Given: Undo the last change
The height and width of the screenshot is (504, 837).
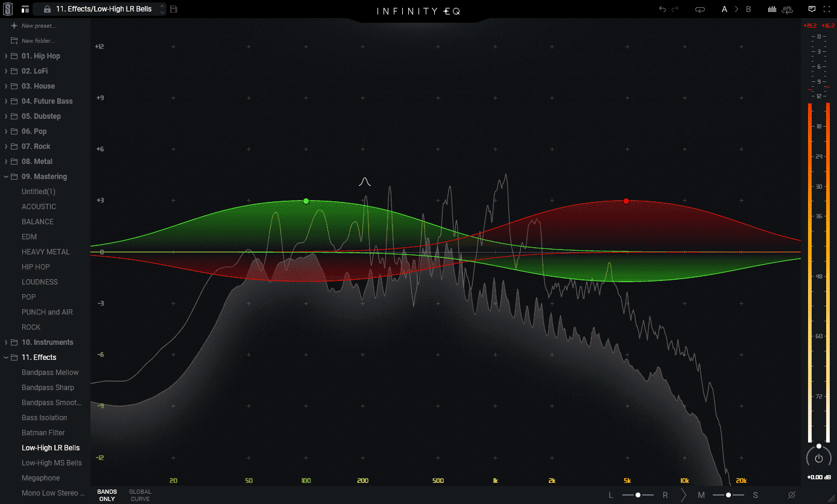Looking at the screenshot, I should click(x=663, y=9).
